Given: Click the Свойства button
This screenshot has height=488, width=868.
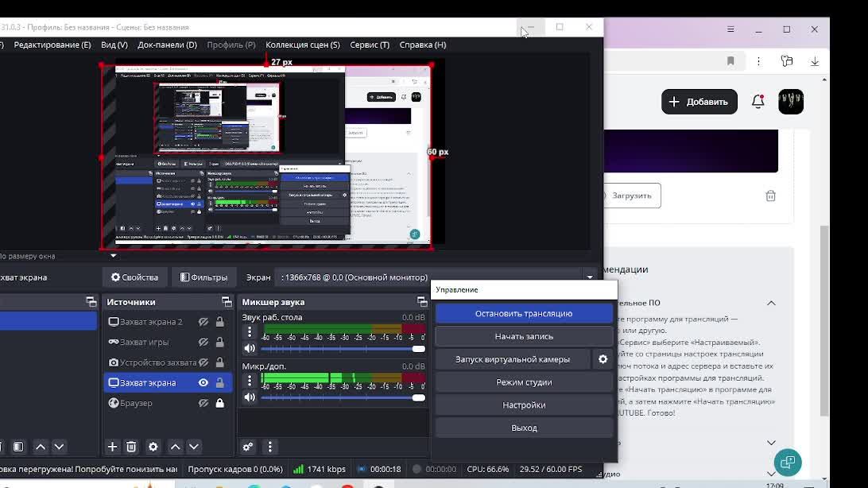Looking at the screenshot, I should [134, 277].
